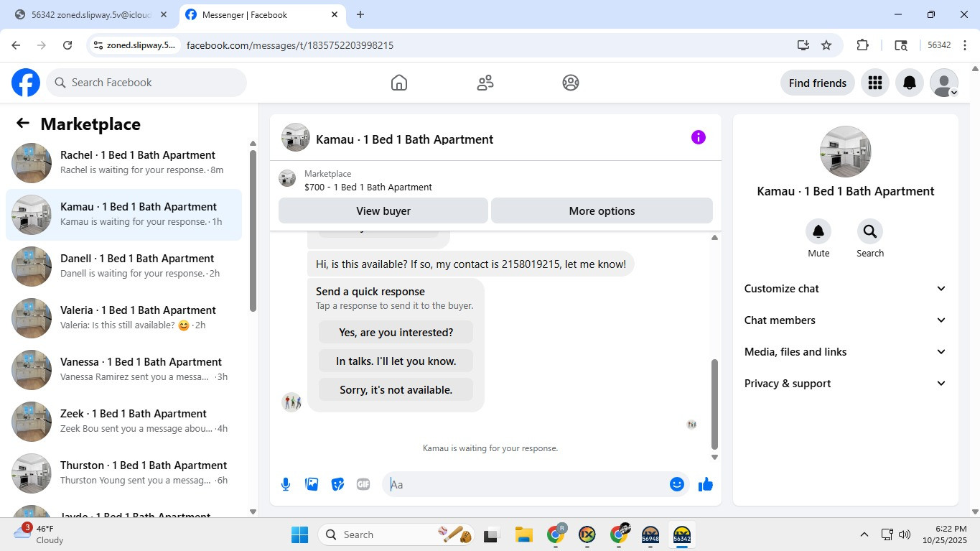The image size is (980, 551).
Task: Attach a photo using the image icon
Action: pyautogui.click(x=312, y=484)
